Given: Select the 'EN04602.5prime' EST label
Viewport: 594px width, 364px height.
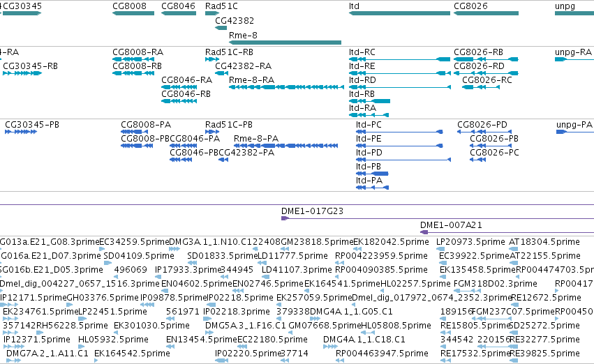Looking at the screenshot, I should pos(197,285).
